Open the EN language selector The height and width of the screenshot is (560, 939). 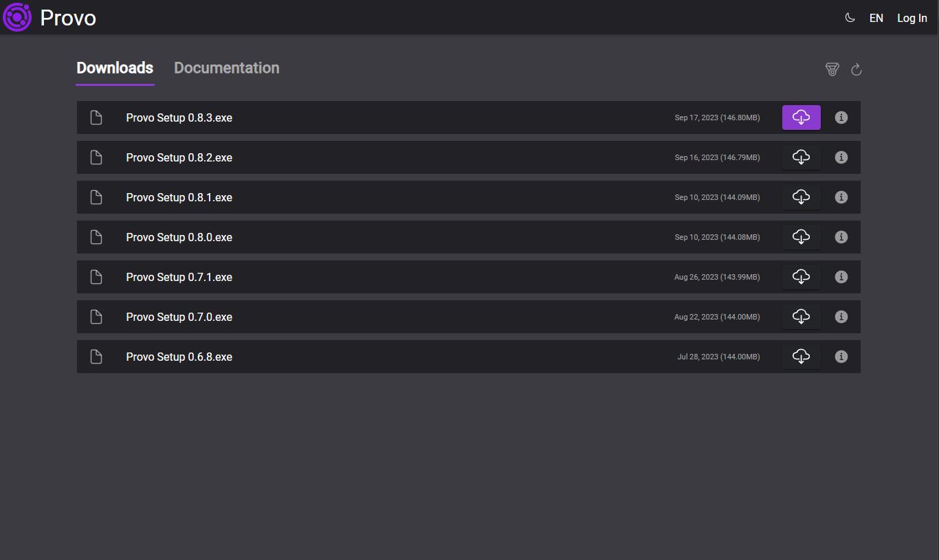(876, 19)
